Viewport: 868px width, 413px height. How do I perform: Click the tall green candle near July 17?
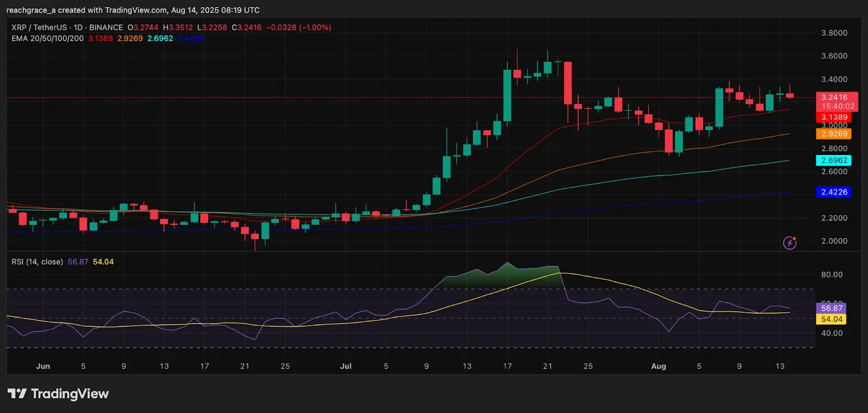507,95
